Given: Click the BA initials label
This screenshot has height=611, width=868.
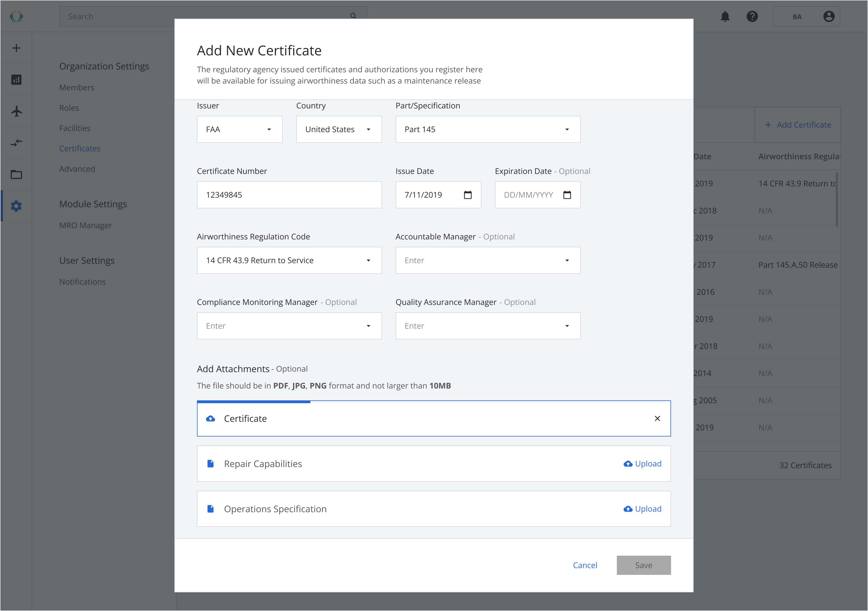Looking at the screenshot, I should [x=797, y=17].
